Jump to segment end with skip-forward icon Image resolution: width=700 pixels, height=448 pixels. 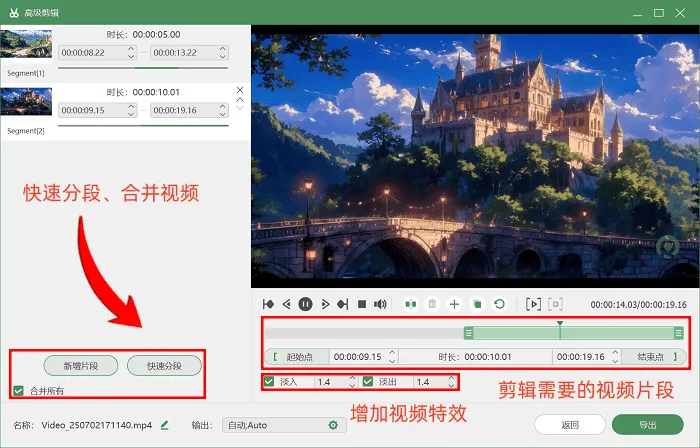(342, 304)
